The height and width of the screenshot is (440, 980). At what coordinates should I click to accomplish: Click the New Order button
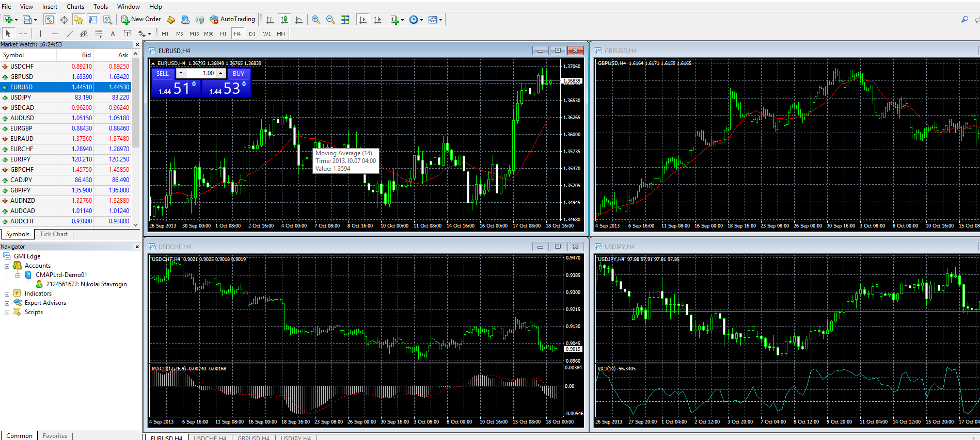tap(141, 20)
